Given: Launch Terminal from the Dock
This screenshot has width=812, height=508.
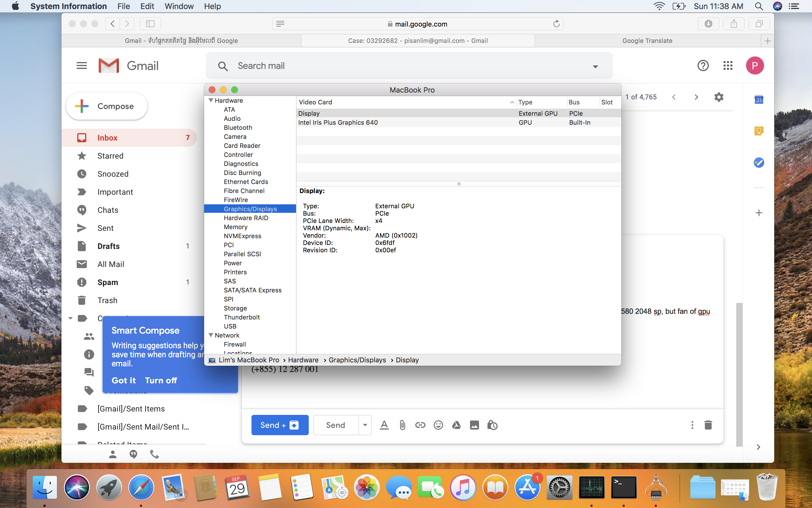Looking at the screenshot, I should 623,487.
